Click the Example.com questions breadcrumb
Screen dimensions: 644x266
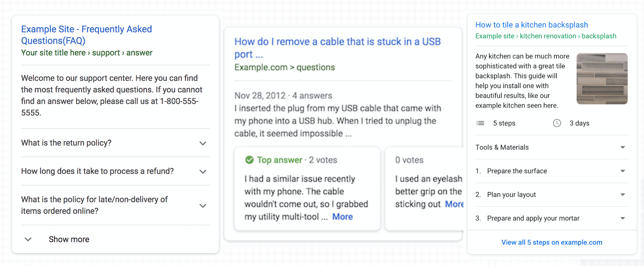pos(284,67)
